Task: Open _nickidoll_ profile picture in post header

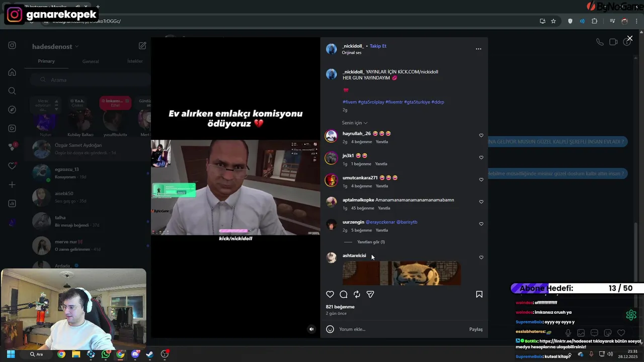Action: point(331,49)
